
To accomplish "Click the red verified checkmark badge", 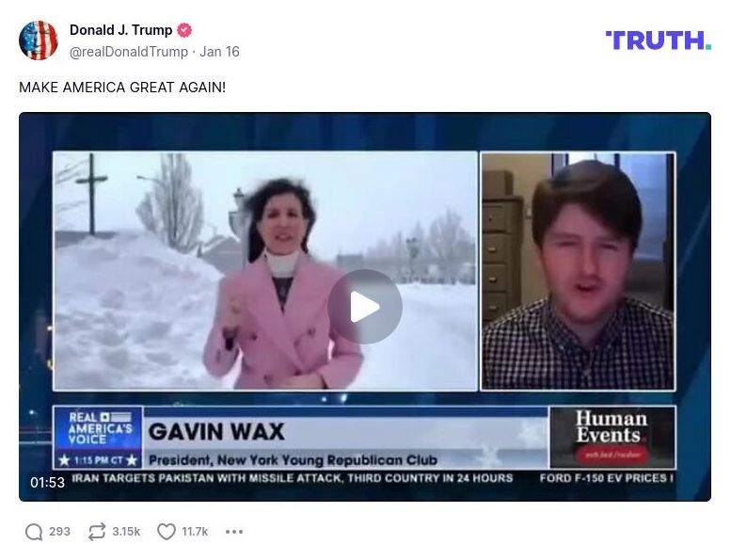I will (184, 30).
